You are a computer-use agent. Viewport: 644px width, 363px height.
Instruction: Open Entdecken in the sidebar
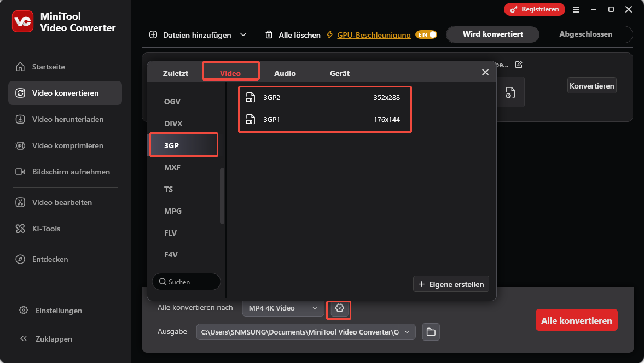65,259
